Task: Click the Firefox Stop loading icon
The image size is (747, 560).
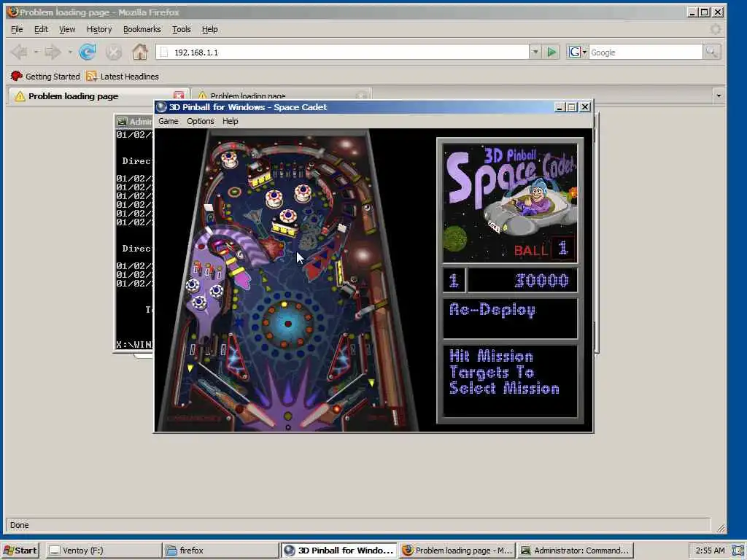Action: click(113, 52)
